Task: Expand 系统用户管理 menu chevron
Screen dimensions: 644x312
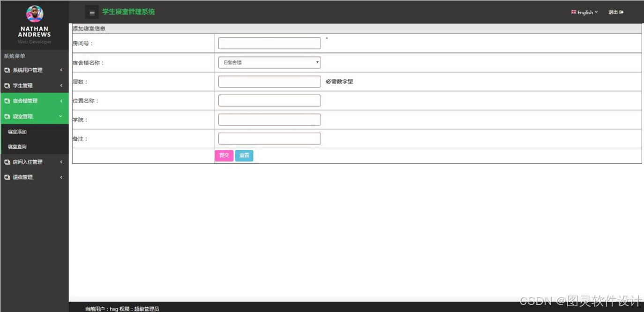Action: (x=61, y=70)
